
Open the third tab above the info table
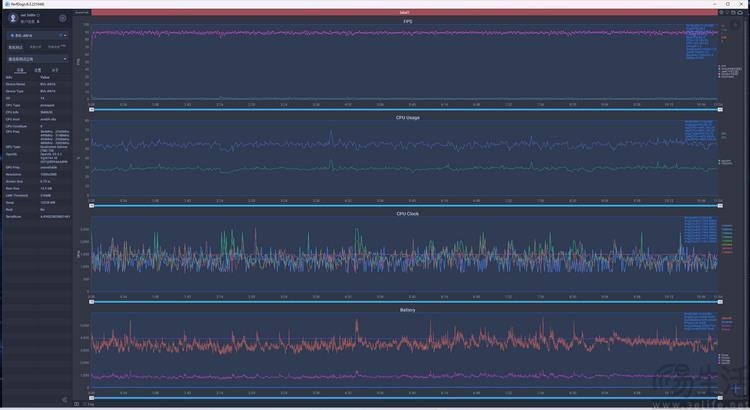tap(54, 71)
